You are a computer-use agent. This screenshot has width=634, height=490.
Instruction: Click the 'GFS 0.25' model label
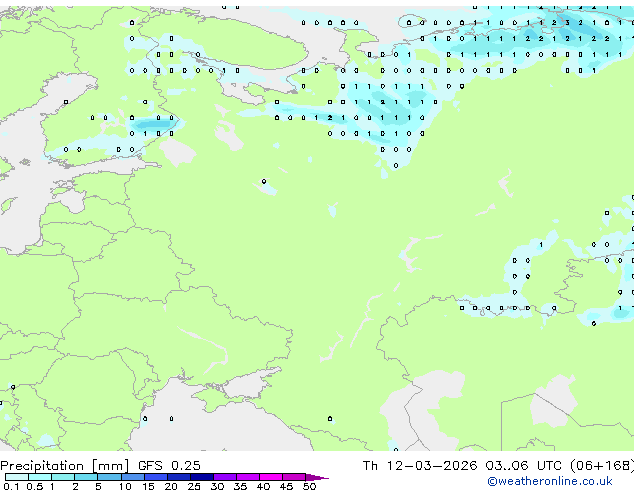coord(169,466)
